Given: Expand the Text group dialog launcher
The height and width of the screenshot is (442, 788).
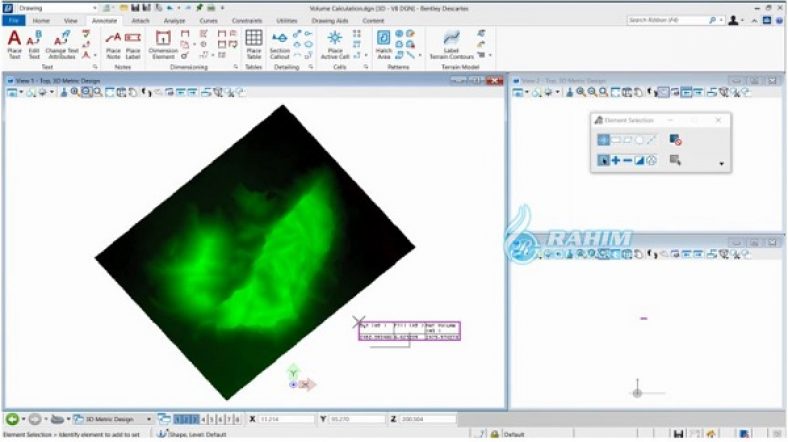Looking at the screenshot, I should 95,67.
